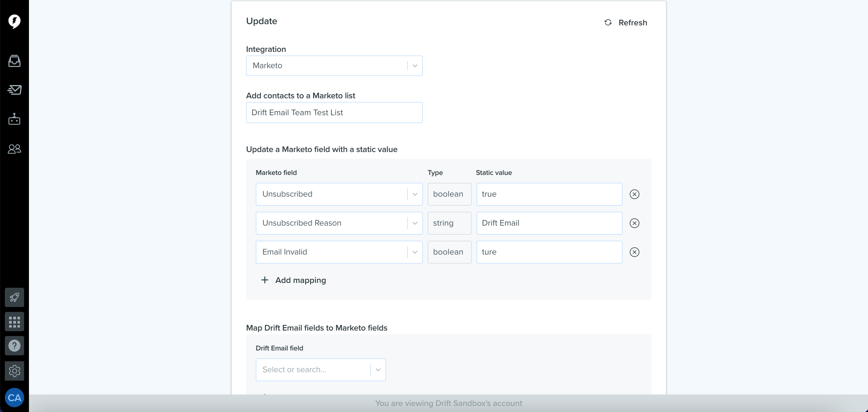Expand the Marketo integration dropdown
Image resolution: width=868 pixels, height=412 pixels.
click(x=334, y=66)
